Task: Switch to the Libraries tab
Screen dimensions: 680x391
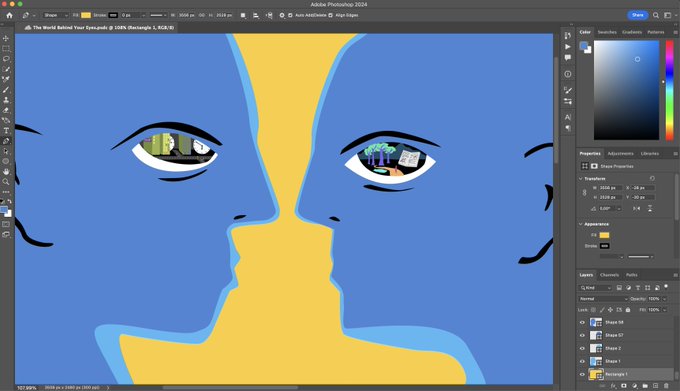Action: (650, 153)
